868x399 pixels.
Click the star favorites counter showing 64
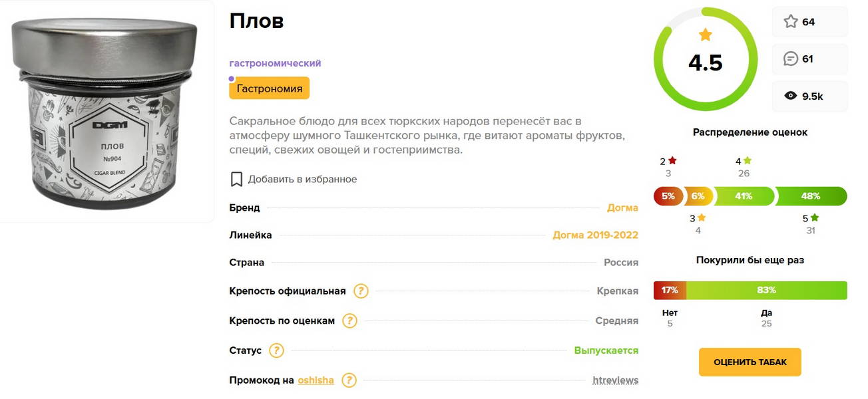[x=809, y=22]
